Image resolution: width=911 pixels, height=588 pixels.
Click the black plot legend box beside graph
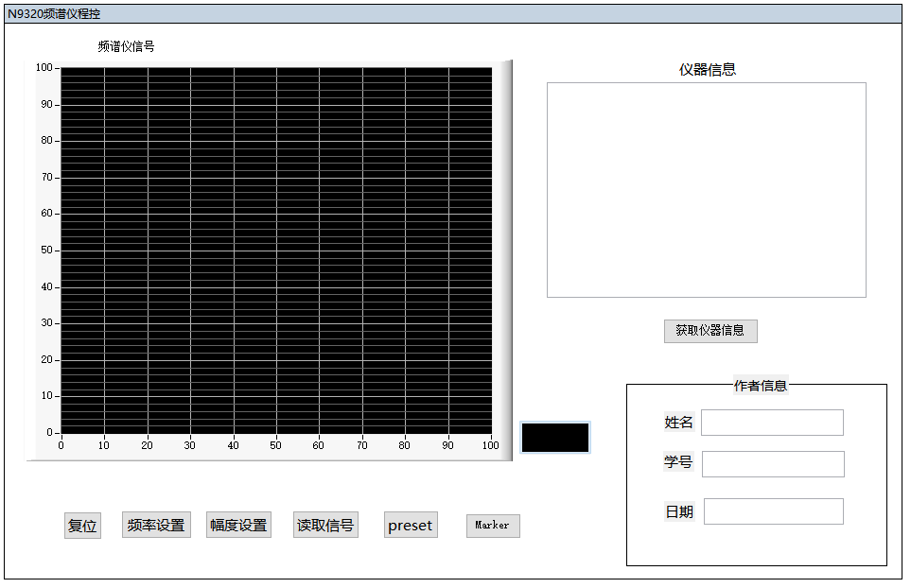[x=555, y=438]
